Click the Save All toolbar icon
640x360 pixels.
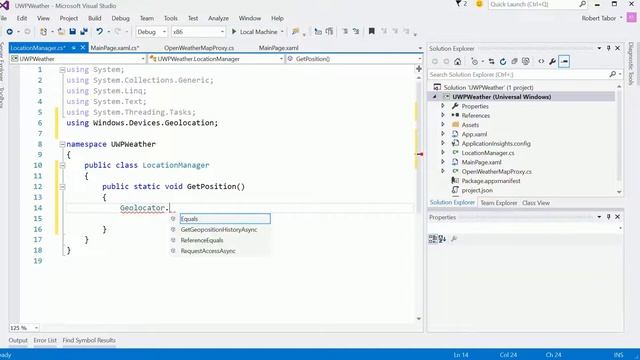pos(84,31)
